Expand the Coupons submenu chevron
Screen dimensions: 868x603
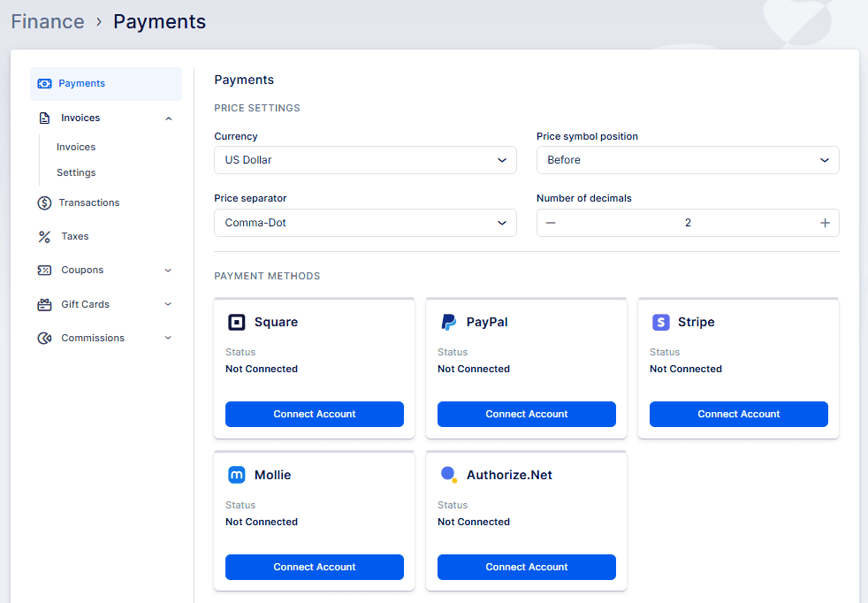pyautogui.click(x=168, y=271)
